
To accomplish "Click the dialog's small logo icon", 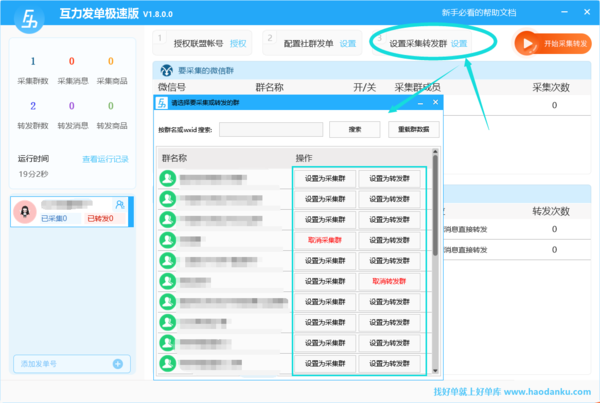I will (161, 102).
